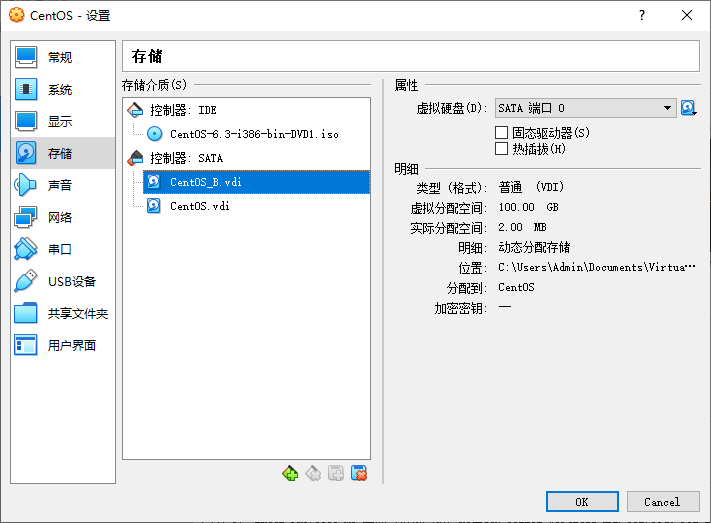
Task: Click the 显示 screen icon
Action: coord(26,121)
